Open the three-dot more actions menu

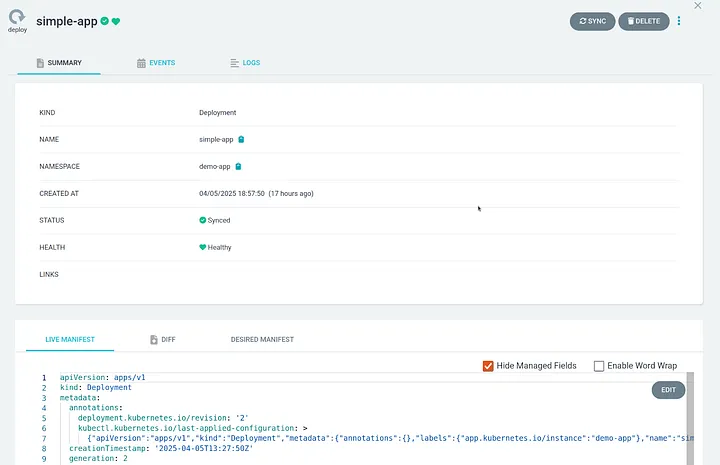tap(679, 21)
